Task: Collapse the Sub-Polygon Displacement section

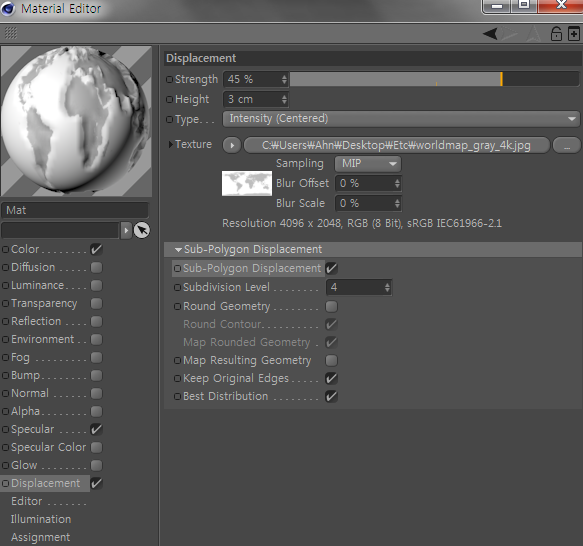Action: 178,250
